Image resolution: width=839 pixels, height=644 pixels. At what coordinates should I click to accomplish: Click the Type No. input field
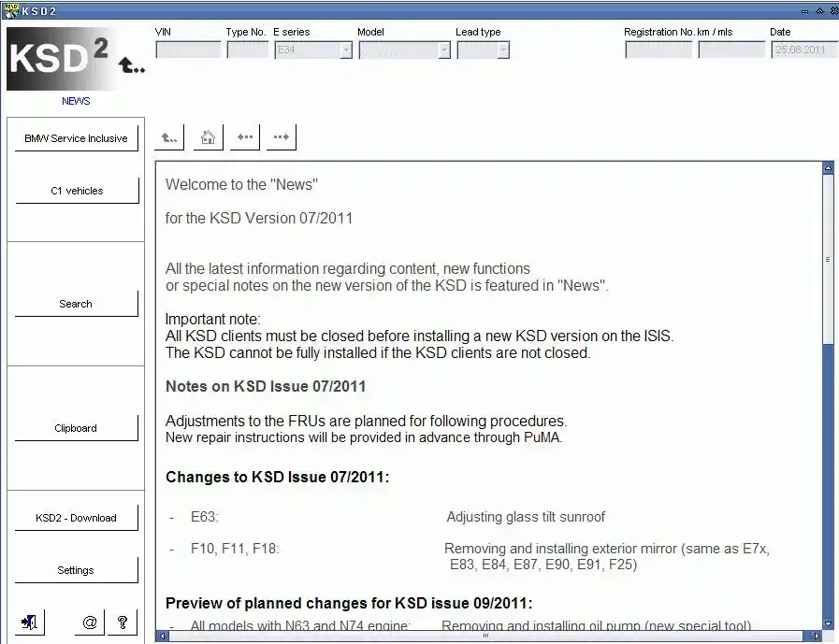247,50
